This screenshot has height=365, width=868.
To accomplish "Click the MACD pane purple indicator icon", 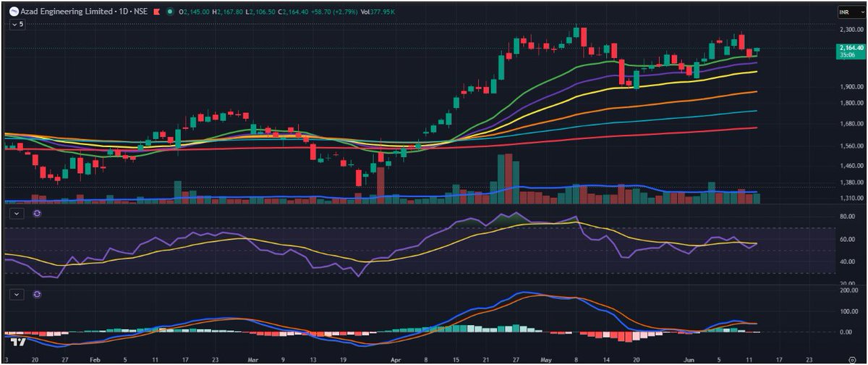I will [37, 295].
